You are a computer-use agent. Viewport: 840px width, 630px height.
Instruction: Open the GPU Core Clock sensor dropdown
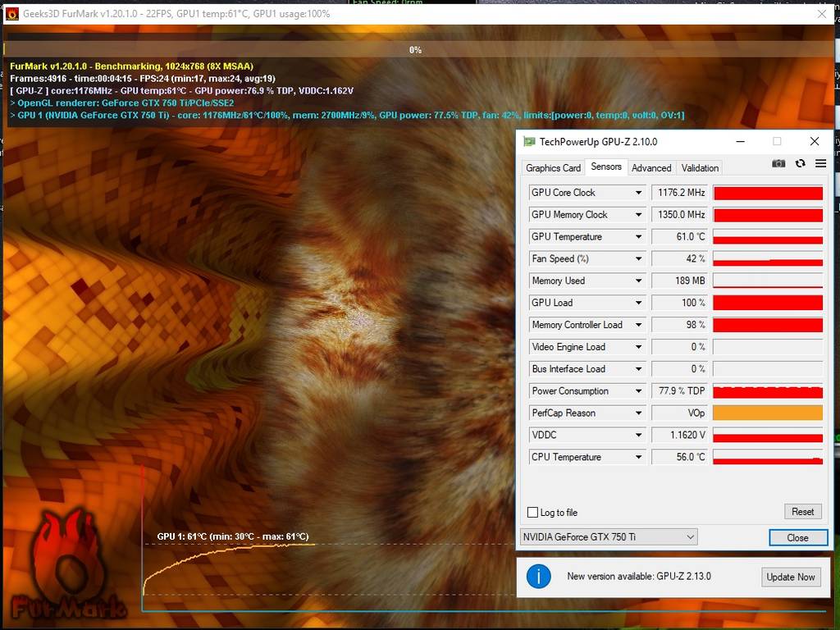tap(638, 193)
